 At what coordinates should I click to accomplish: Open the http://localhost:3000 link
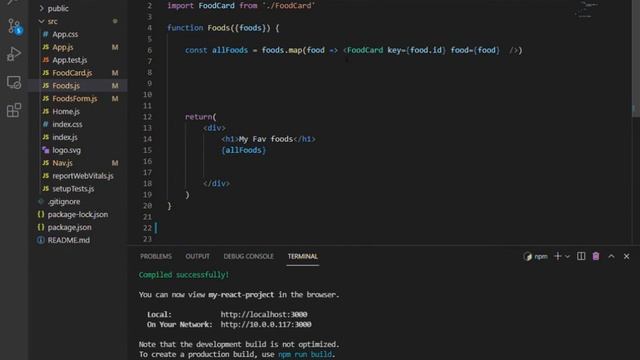click(x=264, y=315)
